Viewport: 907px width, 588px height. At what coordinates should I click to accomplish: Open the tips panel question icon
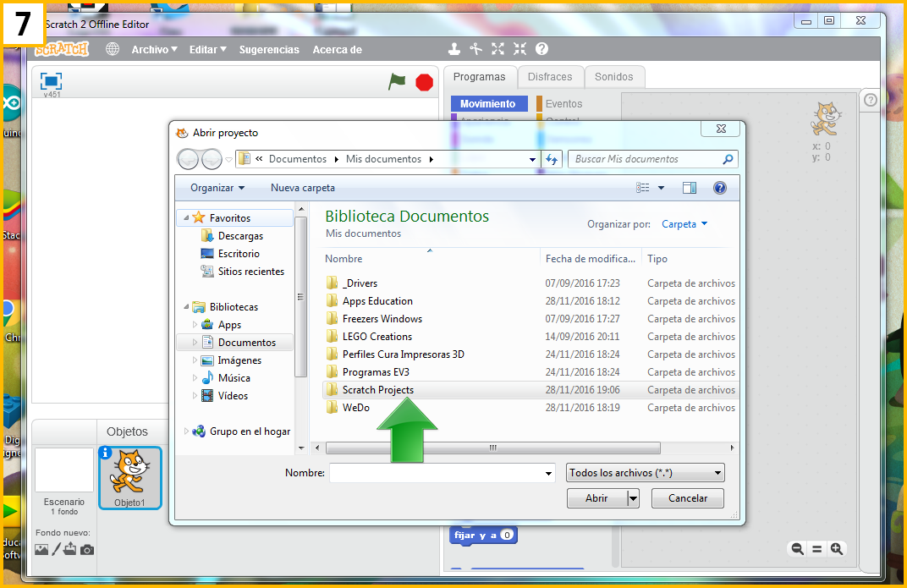pyautogui.click(x=870, y=100)
